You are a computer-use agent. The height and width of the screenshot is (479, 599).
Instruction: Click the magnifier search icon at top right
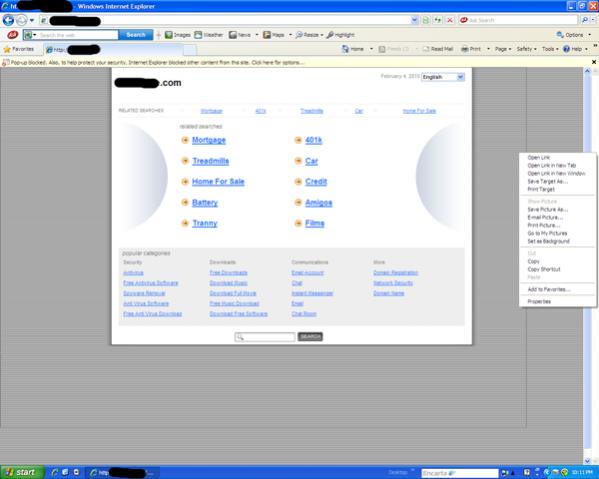(x=584, y=20)
